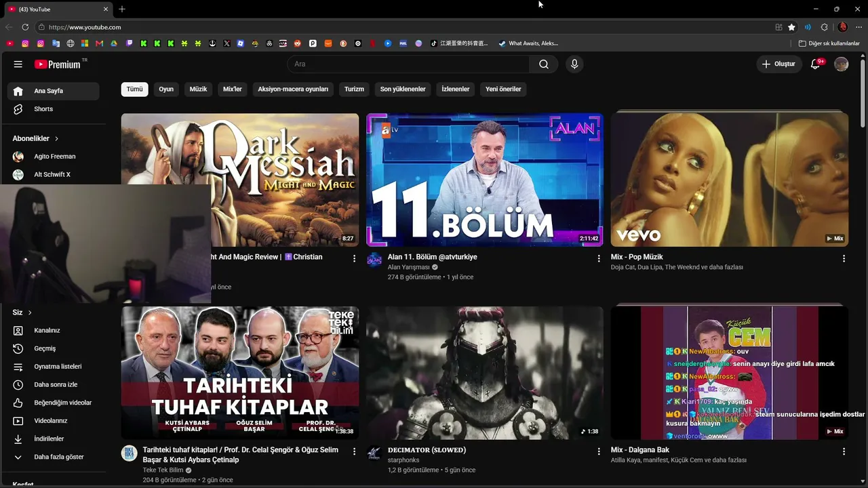The height and width of the screenshot is (488, 868).
Task: Open the Reddit bookmark icon
Action: coord(298,43)
